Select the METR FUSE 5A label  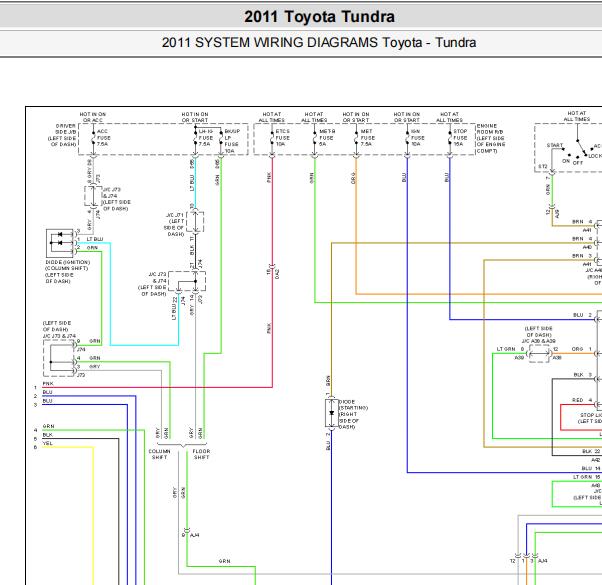click(327, 137)
